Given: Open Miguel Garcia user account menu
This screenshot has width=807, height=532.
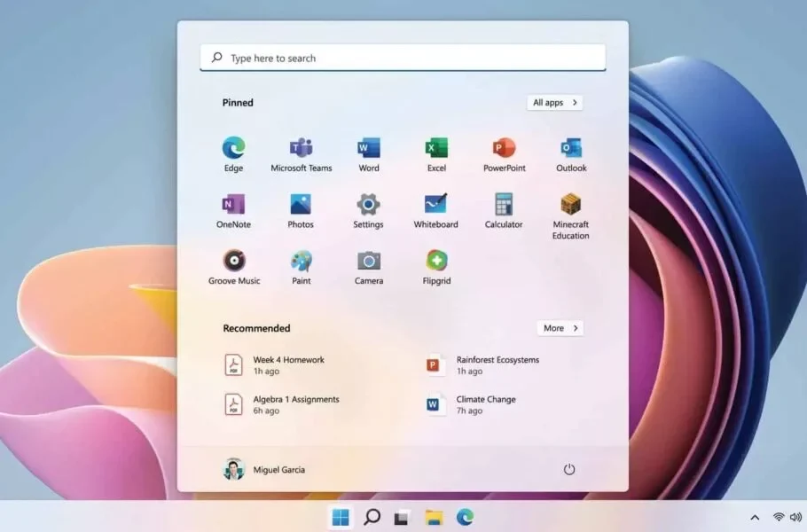Looking at the screenshot, I should coord(264,469).
